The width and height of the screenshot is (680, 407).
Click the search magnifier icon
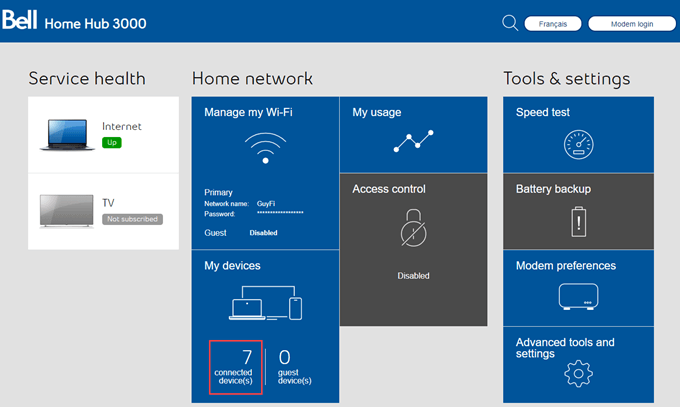(510, 23)
